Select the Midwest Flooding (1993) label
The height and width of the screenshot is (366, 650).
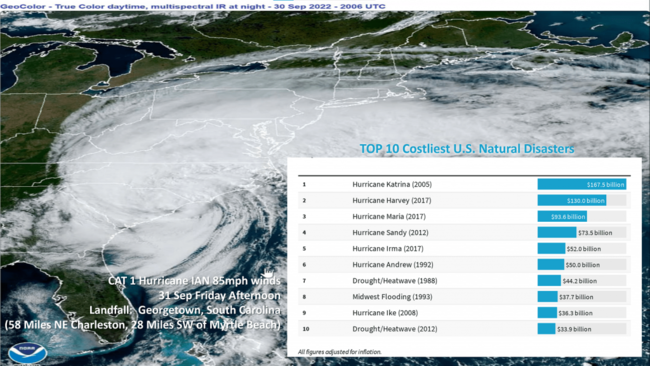(x=392, y=297)
